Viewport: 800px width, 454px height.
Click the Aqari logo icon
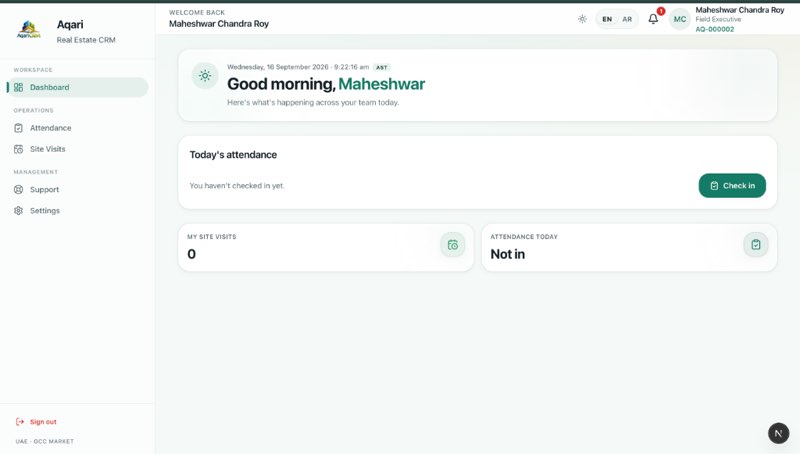29,30
